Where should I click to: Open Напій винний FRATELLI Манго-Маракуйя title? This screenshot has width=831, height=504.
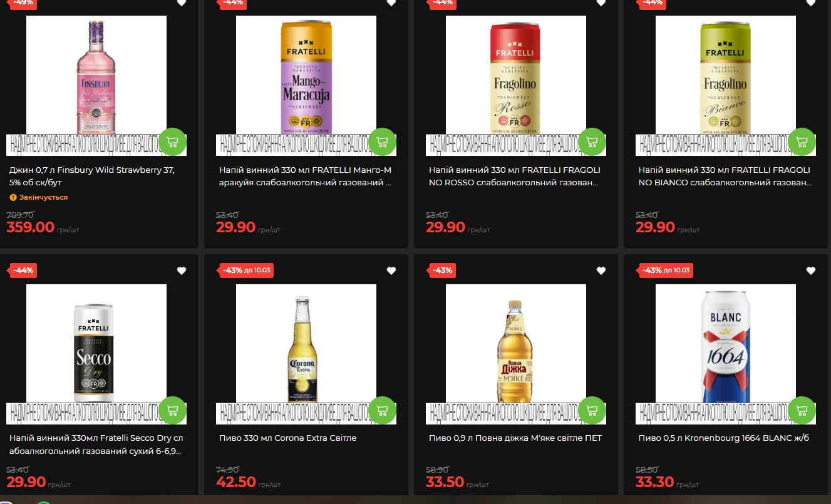306,176
